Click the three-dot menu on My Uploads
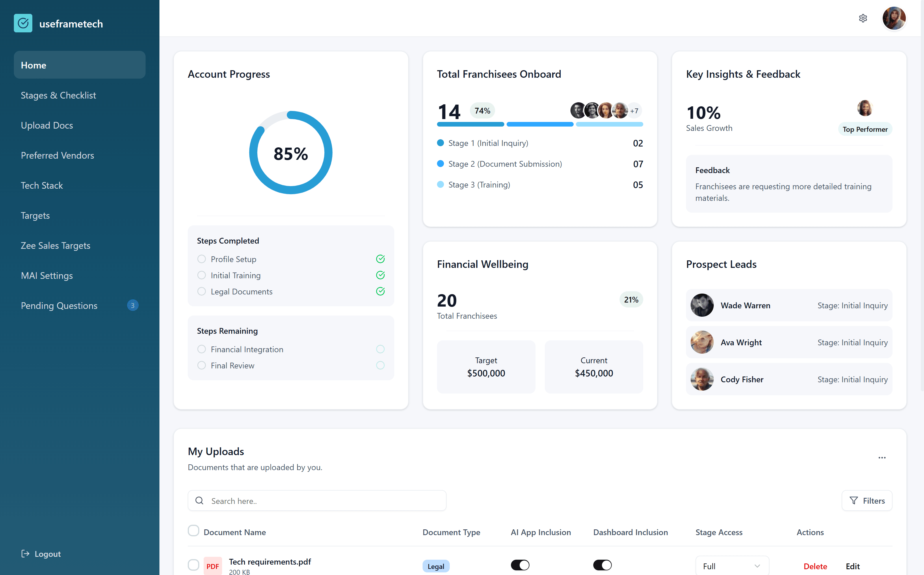924x575 pixels. [x=882, y=458]
